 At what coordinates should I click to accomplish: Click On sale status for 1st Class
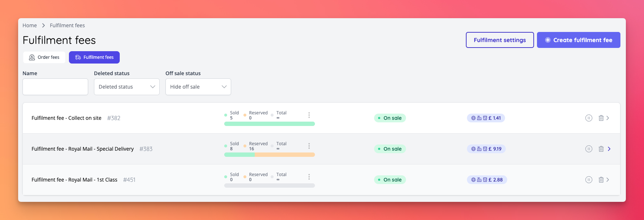coord(390,180)
